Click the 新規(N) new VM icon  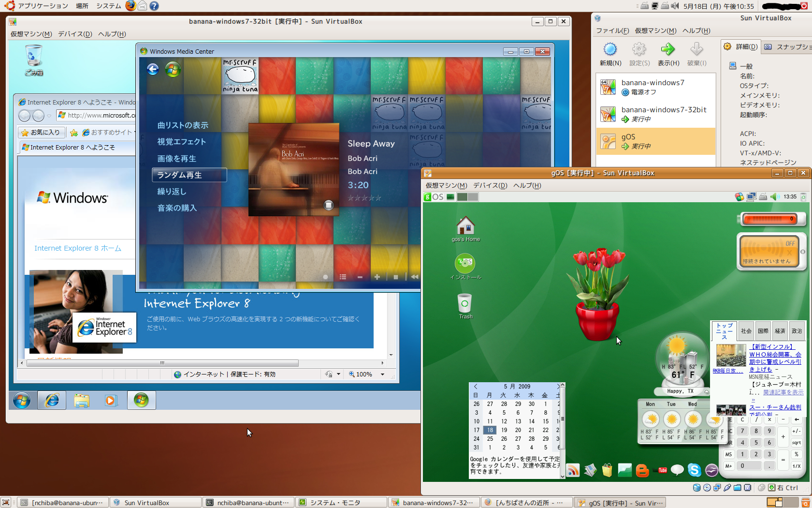[610, 49]
